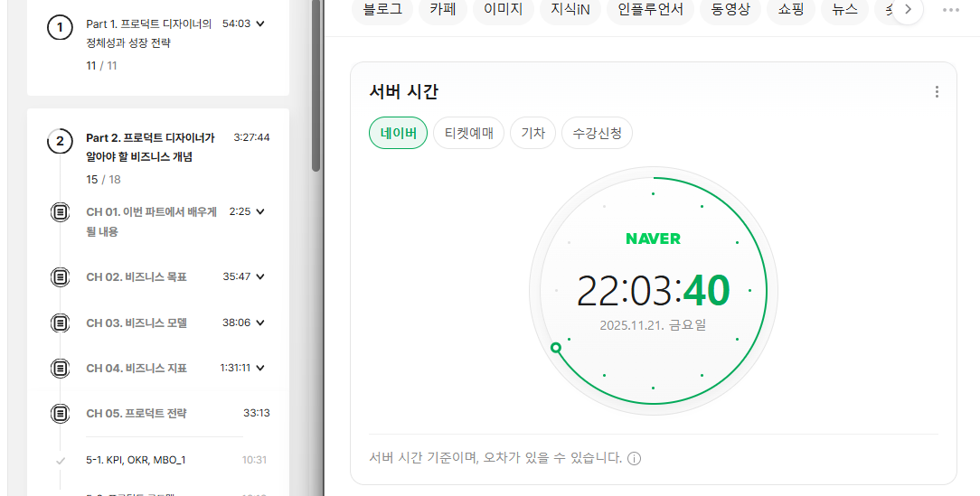The image size is (980, 496).
Task: Open CH 03. 비즈니스 모델
Action: click(x=137, y=323)
